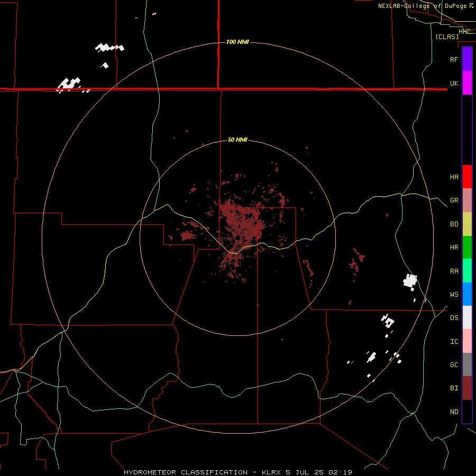Click the DS legend label
The width and height of the screenshot is (476, 476).
(x=454, y=317)
